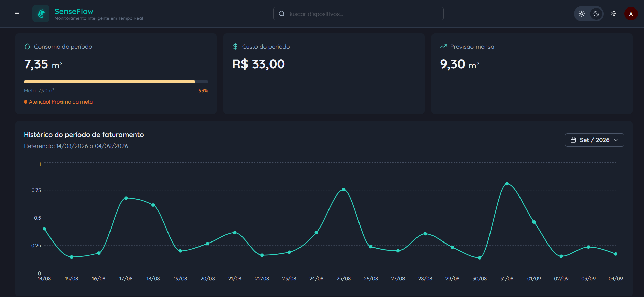644x297 pixels.
Task: Click the chart data point for 20/08
Action: pyautogui.click(x=208, y=244)
